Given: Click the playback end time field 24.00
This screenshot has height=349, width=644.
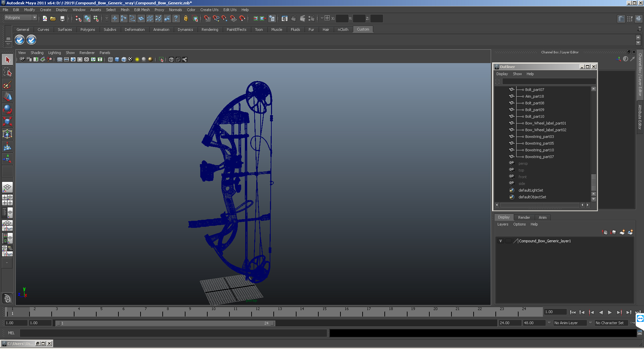Looking at the screenshot, I should 509,323.
